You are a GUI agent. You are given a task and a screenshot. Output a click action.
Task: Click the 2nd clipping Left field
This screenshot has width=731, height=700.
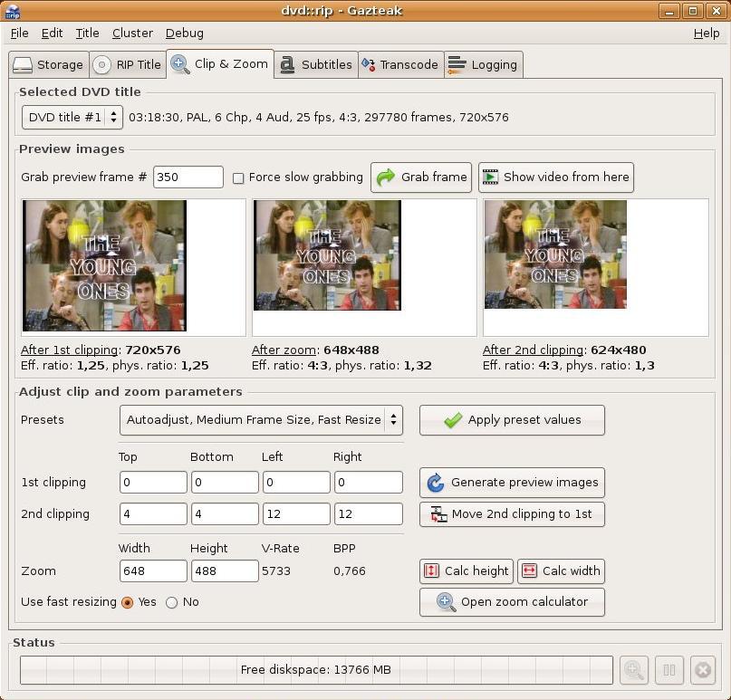click(x=296, y=514)
